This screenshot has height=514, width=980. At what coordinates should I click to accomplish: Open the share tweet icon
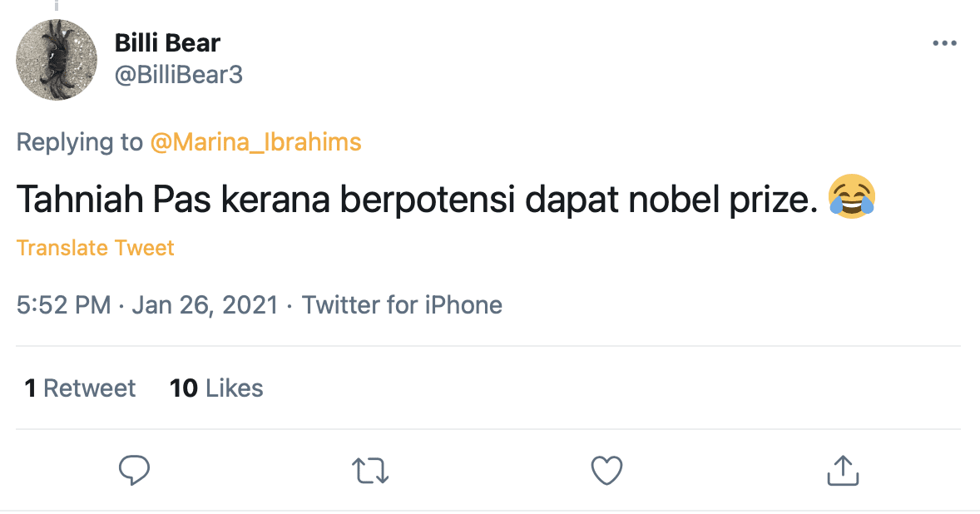coord(842,471)
